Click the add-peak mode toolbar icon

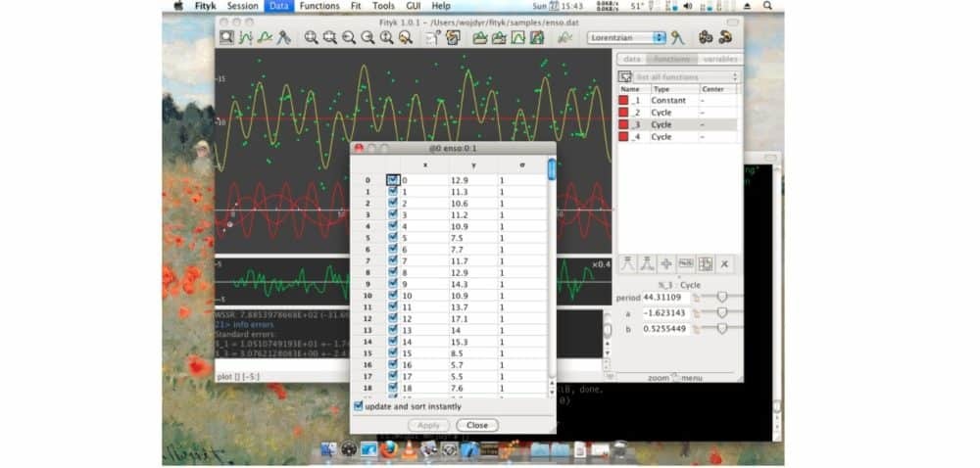coord(284,38)
